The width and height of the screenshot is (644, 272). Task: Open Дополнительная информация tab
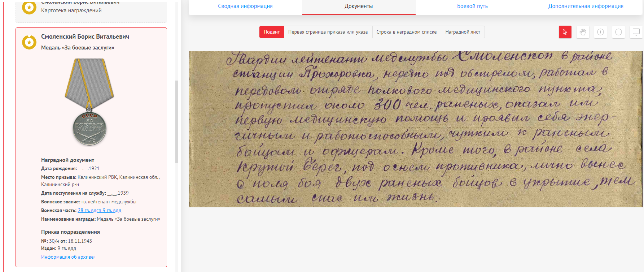(586, 6)
